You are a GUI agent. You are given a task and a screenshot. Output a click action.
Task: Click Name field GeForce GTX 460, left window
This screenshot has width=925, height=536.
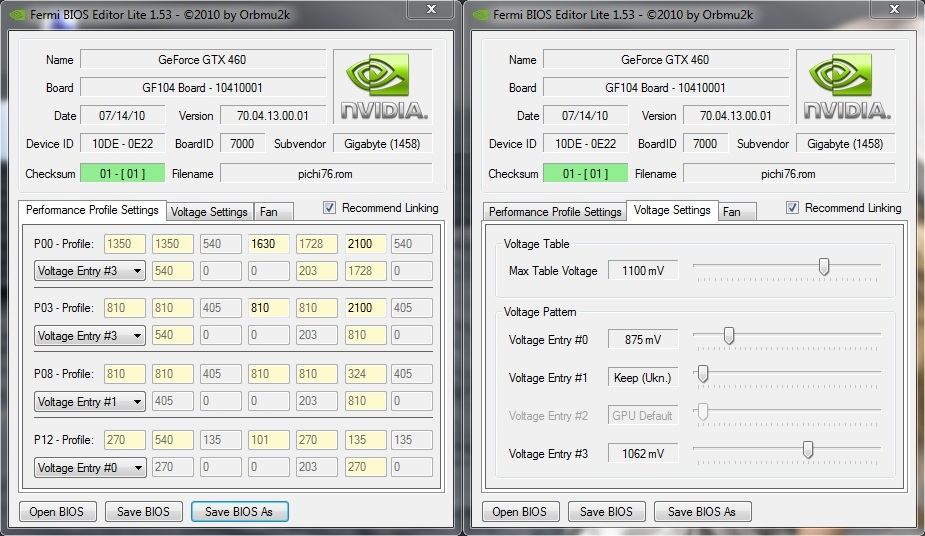point(202,60)
